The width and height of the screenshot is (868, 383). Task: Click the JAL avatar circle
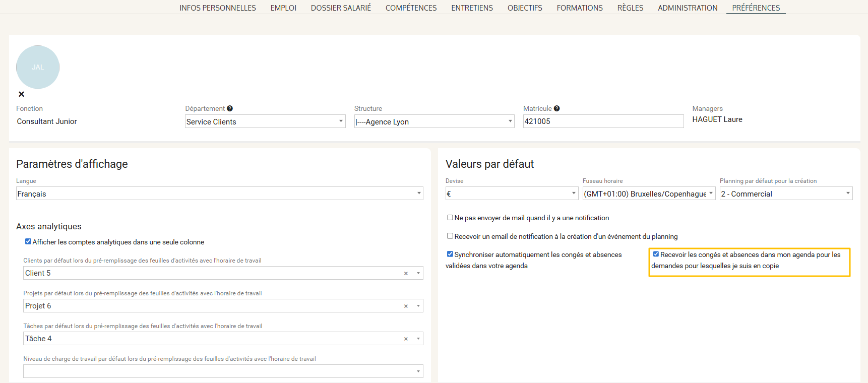38,67
